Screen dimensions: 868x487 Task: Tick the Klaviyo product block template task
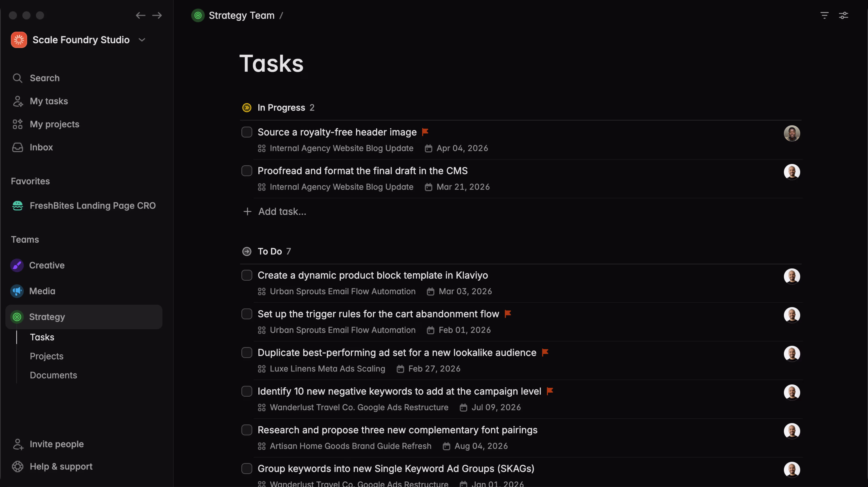pos(247,275)
